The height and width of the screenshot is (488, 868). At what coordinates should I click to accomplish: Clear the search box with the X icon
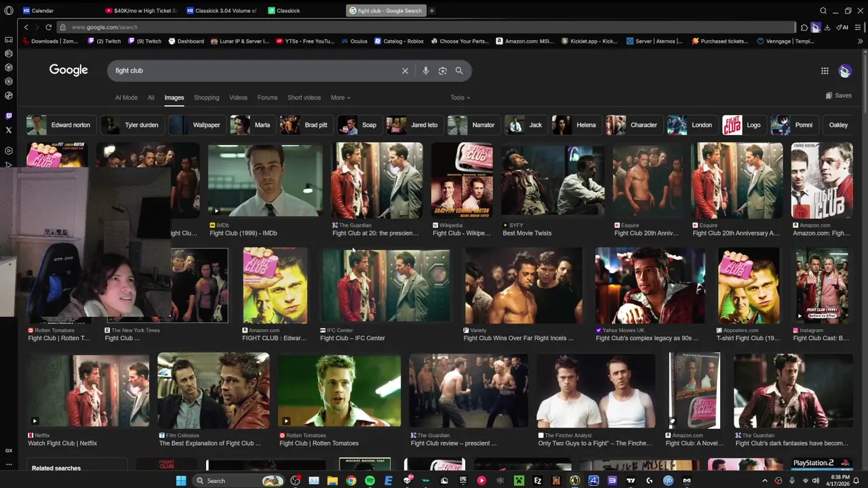(x=405, y=70)
